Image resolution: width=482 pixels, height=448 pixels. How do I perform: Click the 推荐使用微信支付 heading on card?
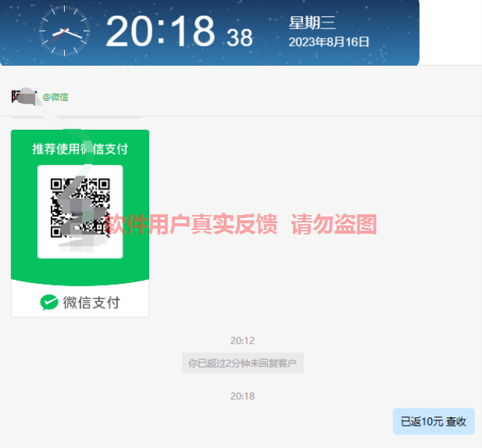point(81,149)
